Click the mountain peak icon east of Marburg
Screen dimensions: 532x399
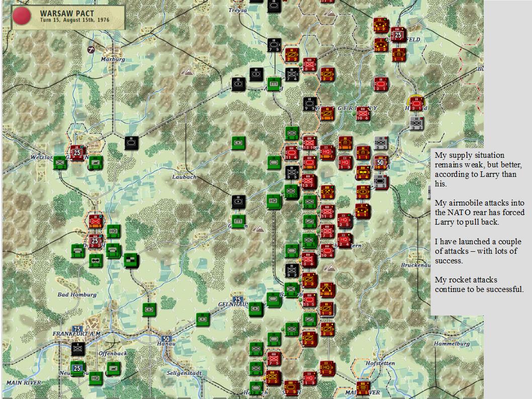click(187, 71)
